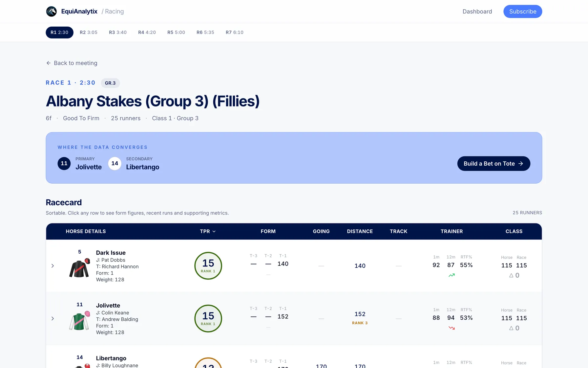Open the Dashboard link
588x368 pixels.
coord(477,11)
